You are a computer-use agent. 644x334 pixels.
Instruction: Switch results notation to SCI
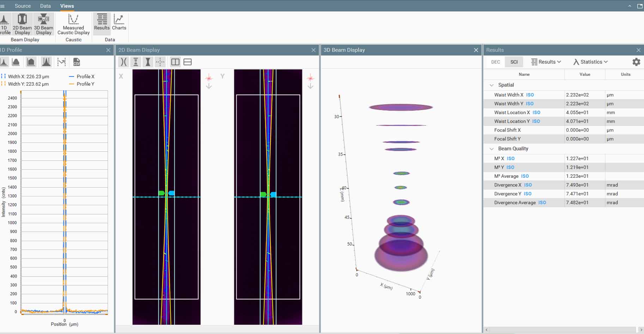coord(514,62)
